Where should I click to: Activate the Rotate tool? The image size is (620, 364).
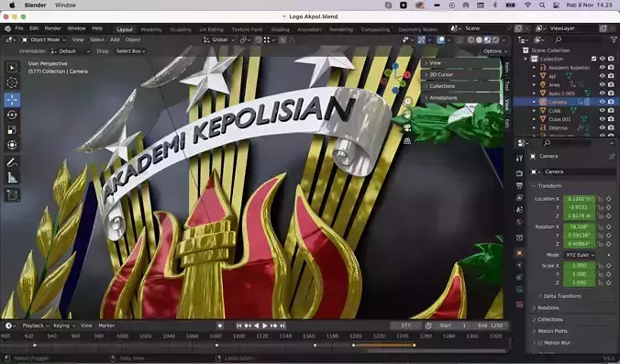(x=12, y=115)
